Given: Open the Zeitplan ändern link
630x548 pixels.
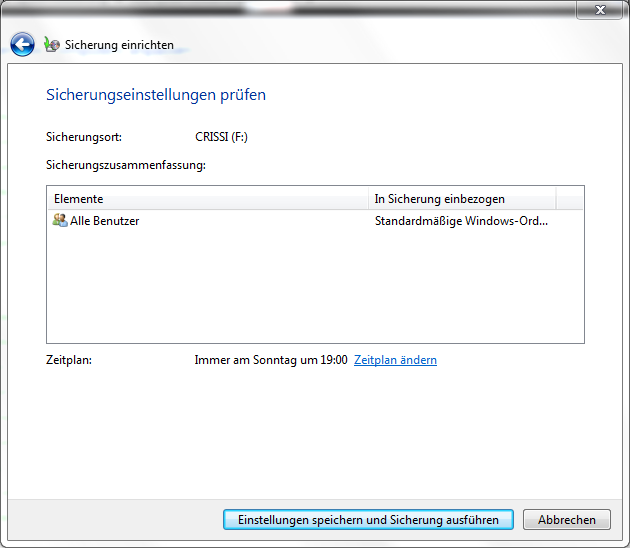Looking at the screenshot, I should (395, 360).
